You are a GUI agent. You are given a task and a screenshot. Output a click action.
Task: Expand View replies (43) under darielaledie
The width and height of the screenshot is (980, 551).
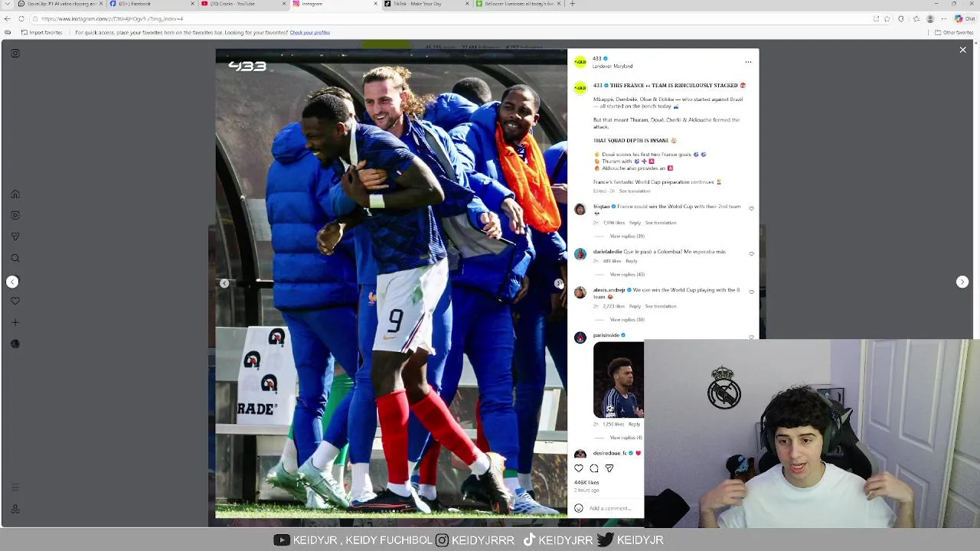[x=627, y=275]
